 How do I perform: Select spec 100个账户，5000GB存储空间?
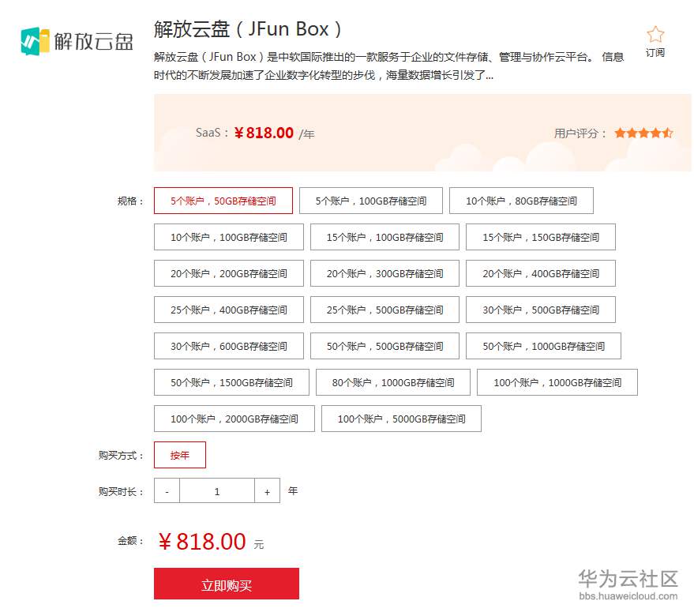pyautogui.click(x=402, y=419)
